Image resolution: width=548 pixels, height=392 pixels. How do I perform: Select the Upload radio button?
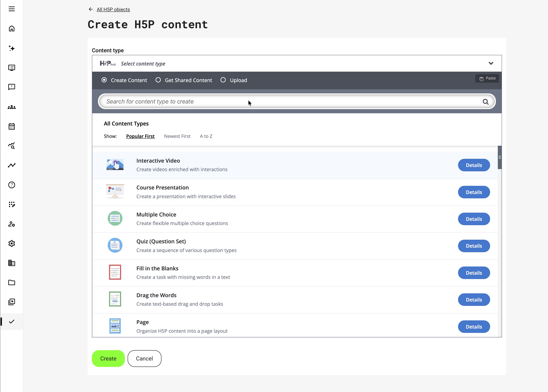click(223, 80)
